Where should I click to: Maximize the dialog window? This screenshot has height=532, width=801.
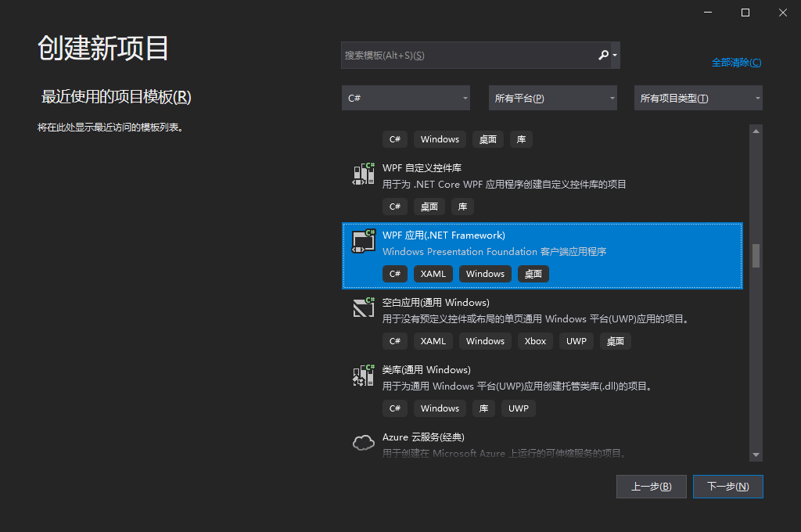pos(745,13)
